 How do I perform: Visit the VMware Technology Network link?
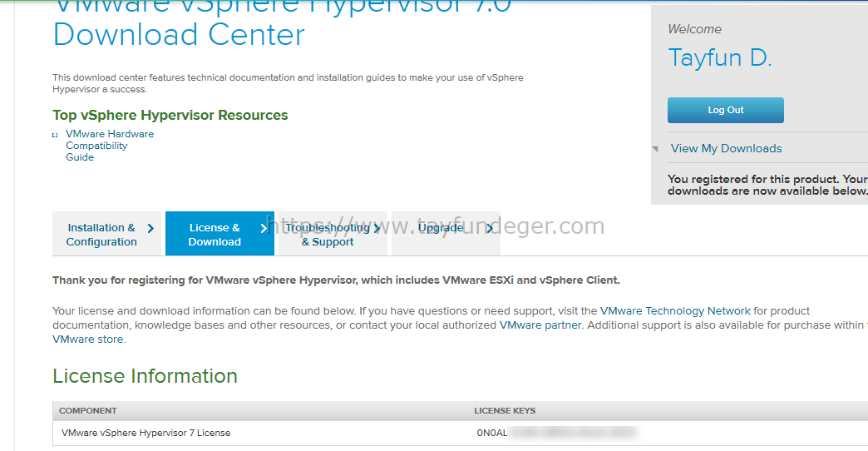(675, 311)
